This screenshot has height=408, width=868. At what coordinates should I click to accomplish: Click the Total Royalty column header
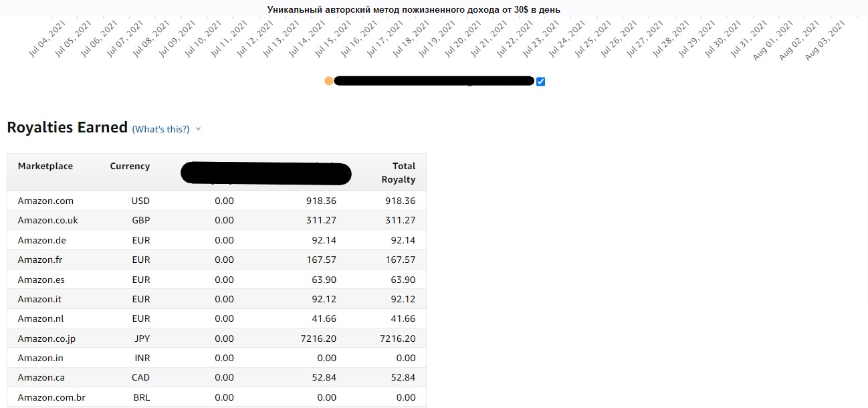(399, 173)
